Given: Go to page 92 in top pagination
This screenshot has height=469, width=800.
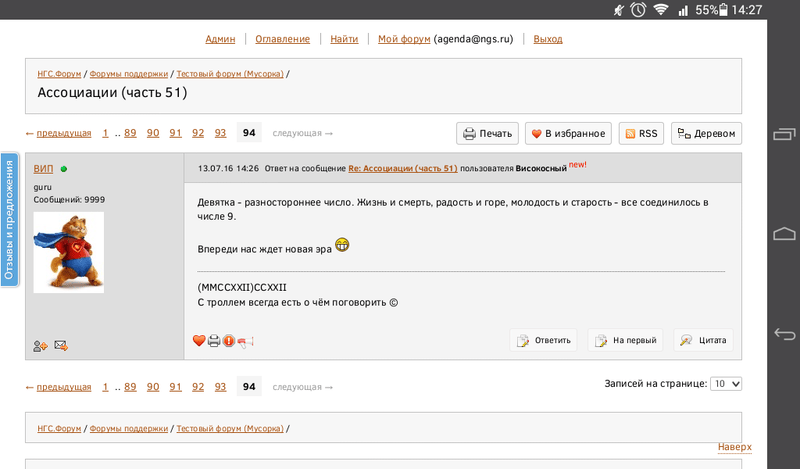Looking at the screenshot, I should 198,133.
